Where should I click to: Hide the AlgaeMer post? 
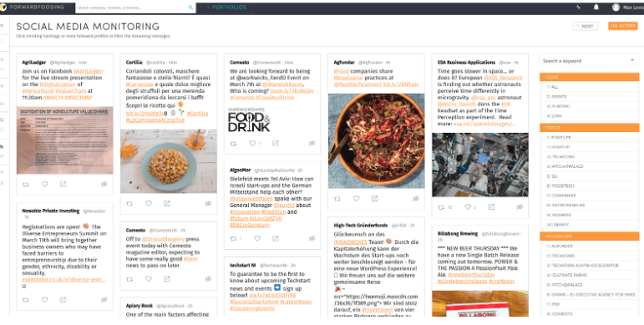[x=312, y=238]
